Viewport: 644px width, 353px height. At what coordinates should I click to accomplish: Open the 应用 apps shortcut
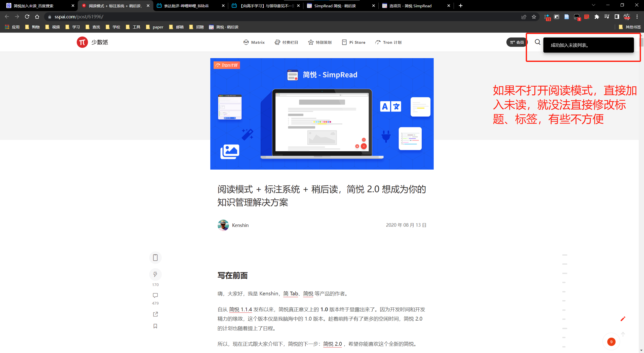[x=12, y=27]
